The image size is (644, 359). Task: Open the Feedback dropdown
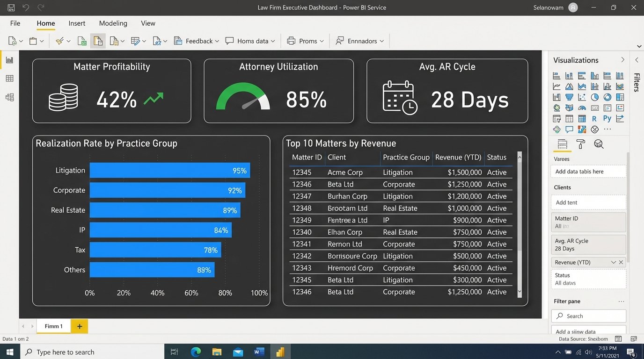(x=218, y=41)
